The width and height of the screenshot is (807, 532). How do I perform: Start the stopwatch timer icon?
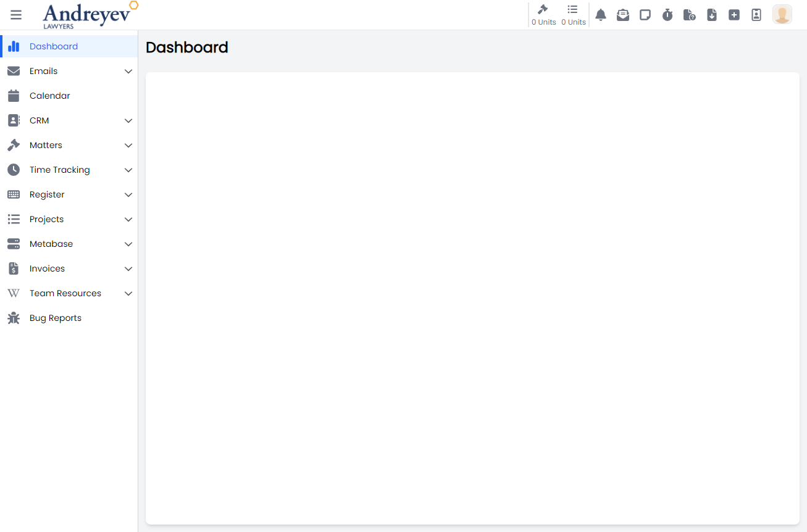[x=667, y=15]
